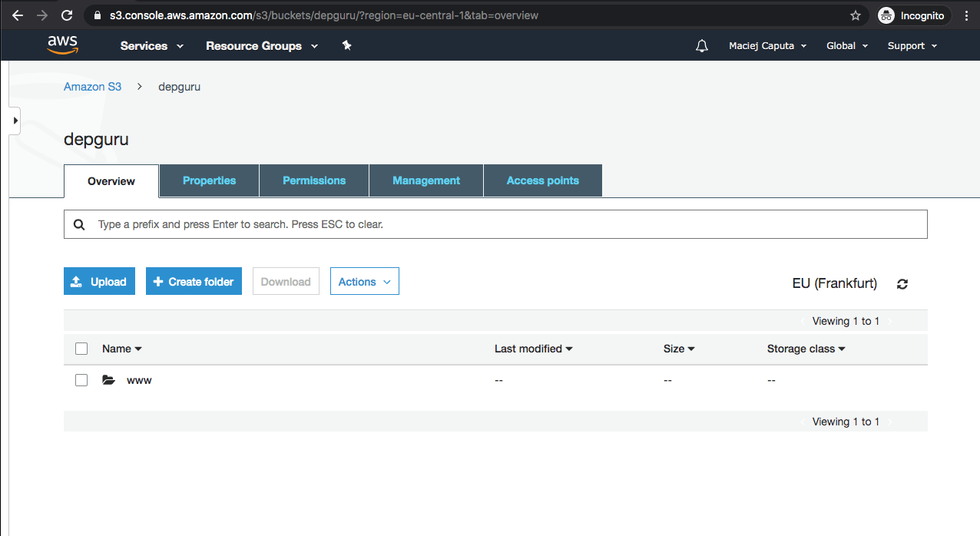Click the pin shortcut icon in navbar
980x536 pixels.
pyautogui.click(x=346, y=46)
